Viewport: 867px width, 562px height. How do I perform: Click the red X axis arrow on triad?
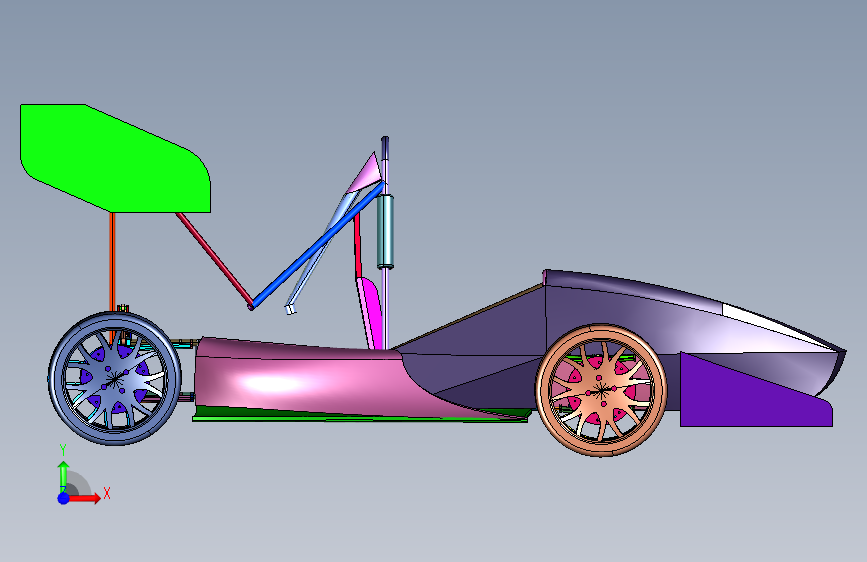84,498
